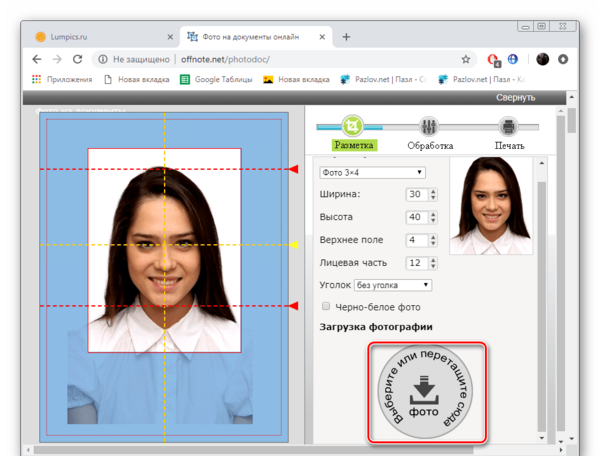Click the yellow eye-line marker arrow
Image resolution: width=600 pixels, height=456 pixels.
pos(293,245)
